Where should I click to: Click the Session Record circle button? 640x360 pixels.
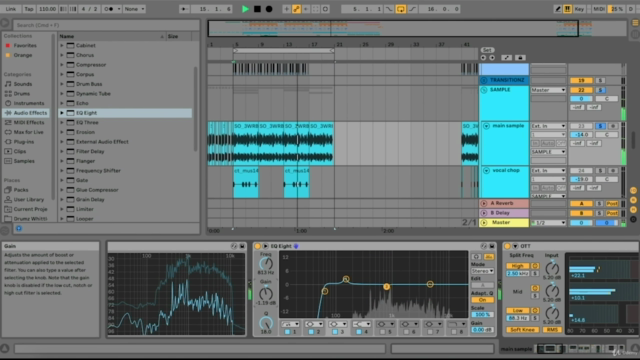[325, 9]
